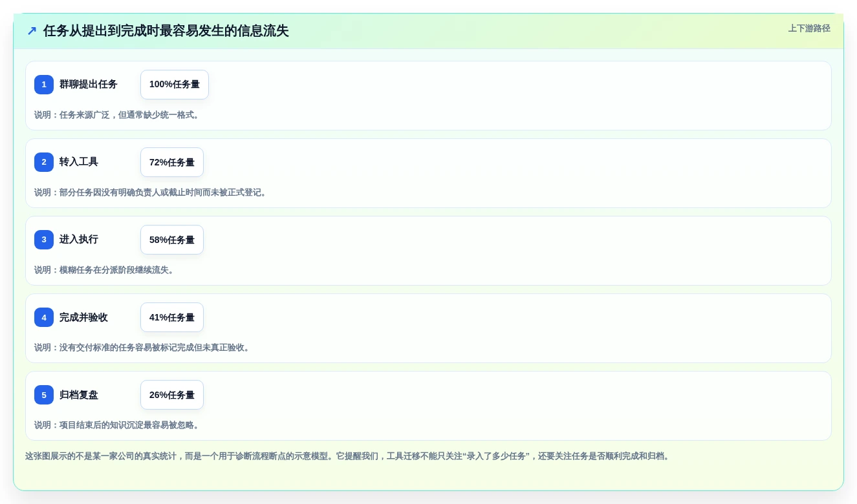Click the 41%任务量 pill
The image size is (857, 504).
click(172, 317)
